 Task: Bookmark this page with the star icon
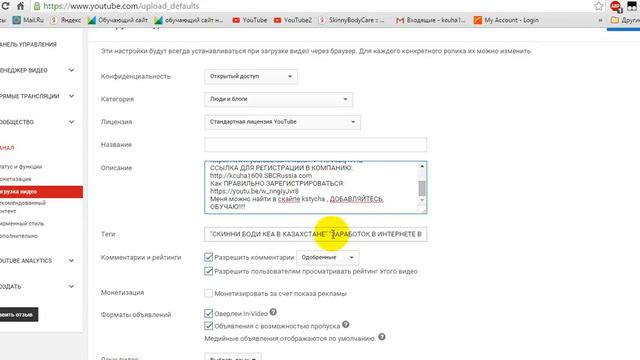599,6
